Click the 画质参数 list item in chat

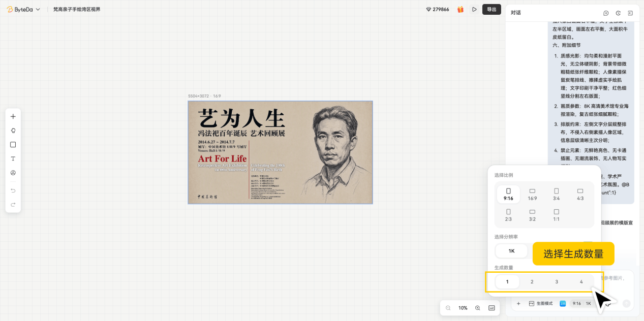coord(594,110)
